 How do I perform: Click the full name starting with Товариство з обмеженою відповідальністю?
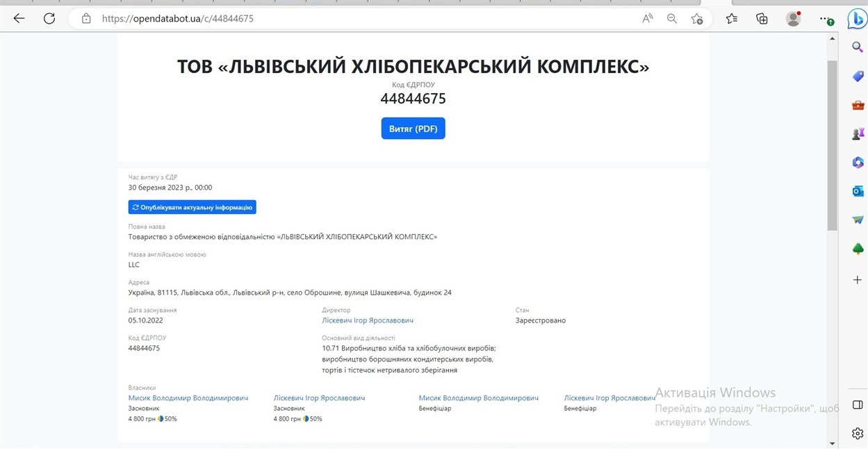coord(283,237)
